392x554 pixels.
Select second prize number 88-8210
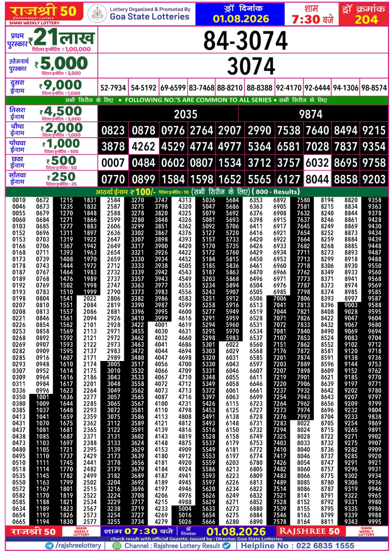click(x=230, y=88)
